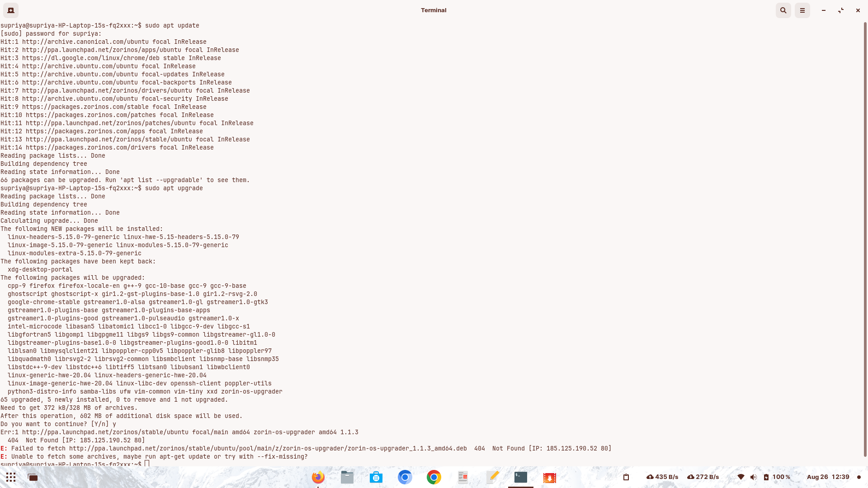Screen dimensions: 868x488
Task: Click the Hit:14 packages.zorinos.com/drivers URL
Action: point(91,148)
